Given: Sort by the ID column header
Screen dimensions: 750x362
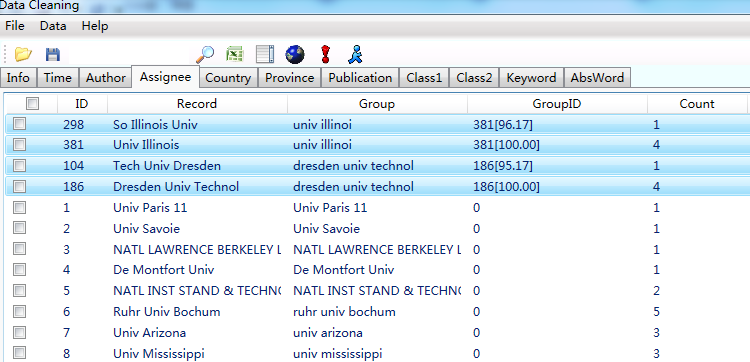Looking at the screenshot, I should point(82,104).
